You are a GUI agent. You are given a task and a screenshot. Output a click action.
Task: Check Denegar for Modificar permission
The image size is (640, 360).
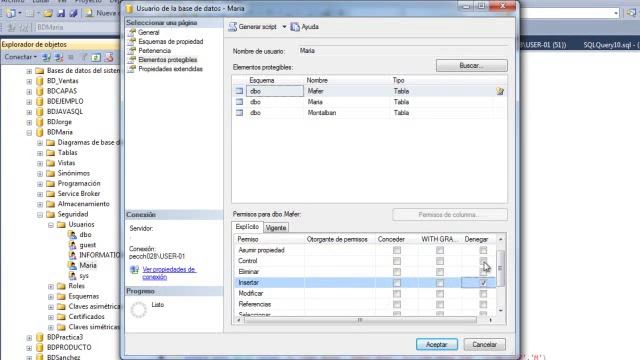click(x=483, y=293)
